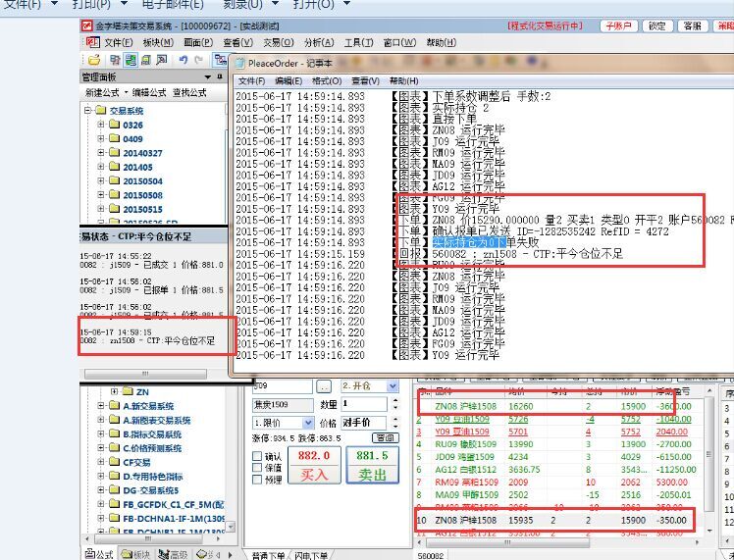Expand the 20150504 folder in tree
This screenshot has height=560, width=734.
[x=101, y=181]
